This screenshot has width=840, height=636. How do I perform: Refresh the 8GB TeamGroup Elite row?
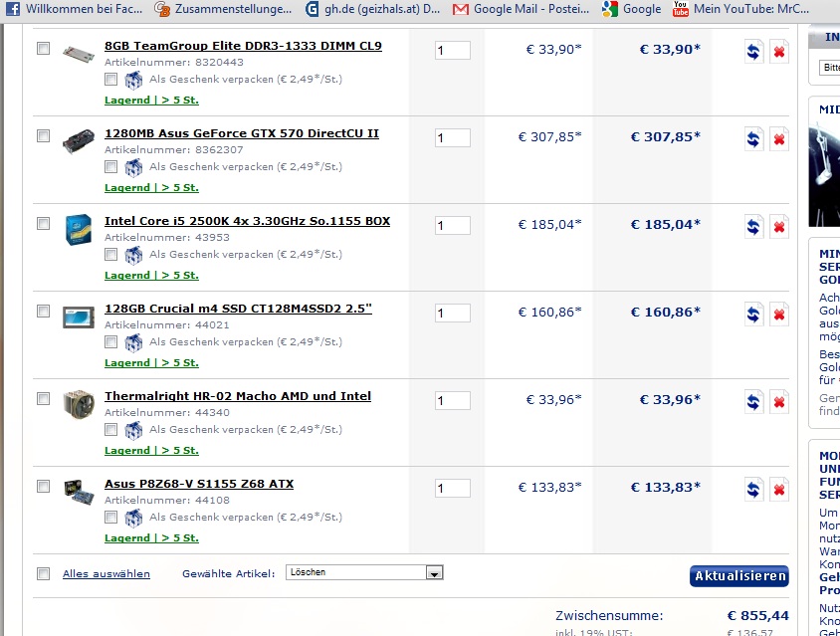click(753, 52)
